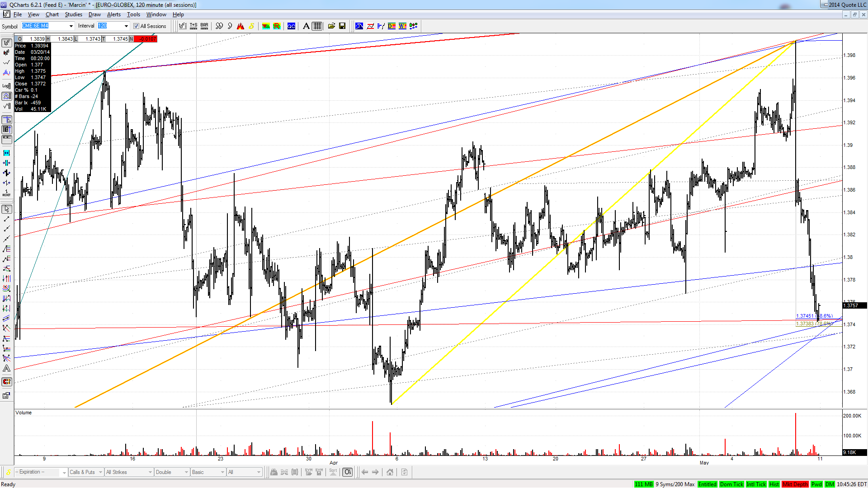The width and height of the screenshot is (868, 488).
Task: Open the Studies menu
Action: (73, 14)
